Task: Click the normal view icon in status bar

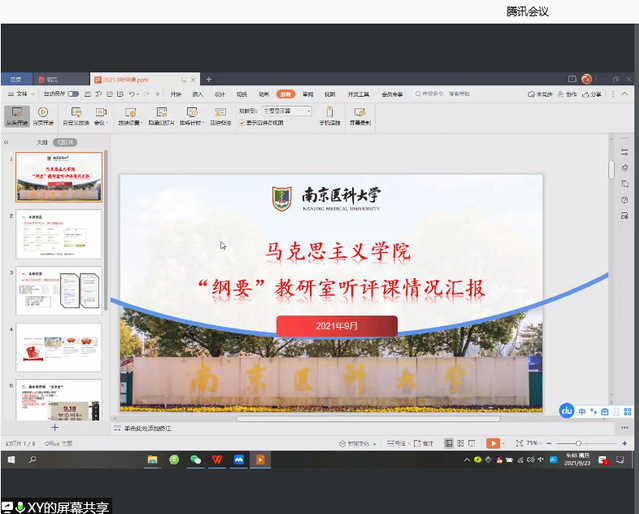Action: pyautogui.click(x=449, y=443)
